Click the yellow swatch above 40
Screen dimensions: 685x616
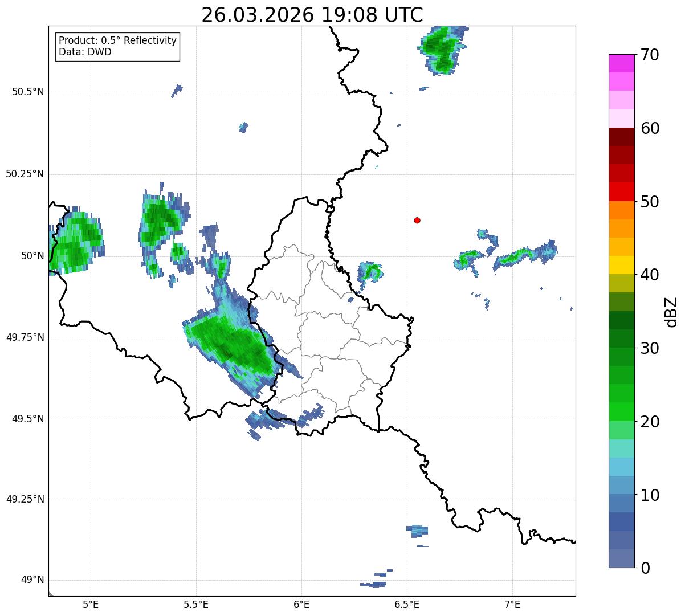pos(622,265)
